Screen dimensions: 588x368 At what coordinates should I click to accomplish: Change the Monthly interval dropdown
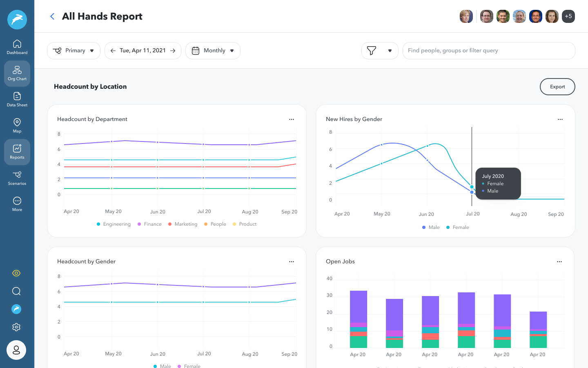coord(213,50)
